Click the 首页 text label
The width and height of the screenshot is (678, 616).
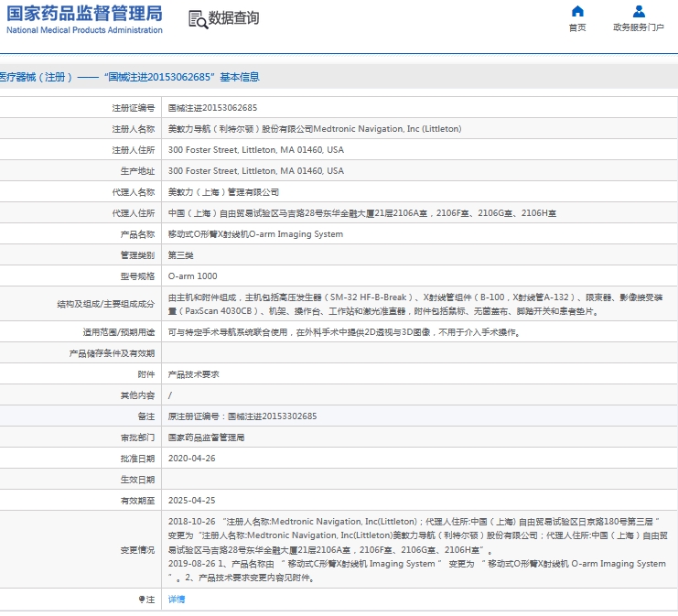(x=577, y=27)
